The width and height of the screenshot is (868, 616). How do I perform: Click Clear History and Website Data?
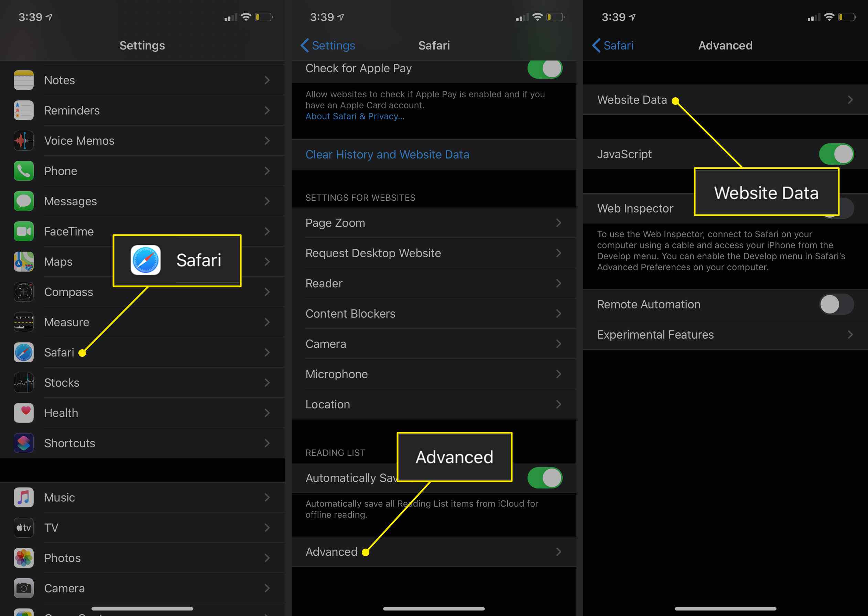pyautogui.click(x=386, y=154)
